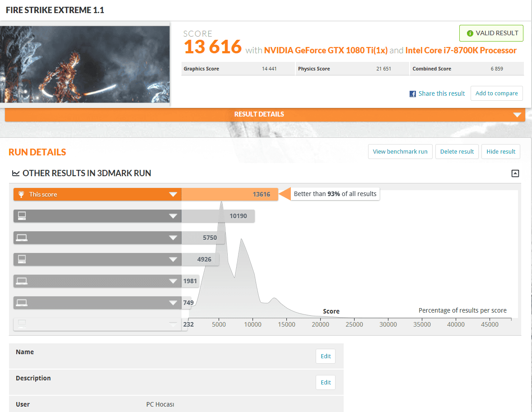
Task: Open the This score dropdown arrow
Action: click(x=173, y=195)
